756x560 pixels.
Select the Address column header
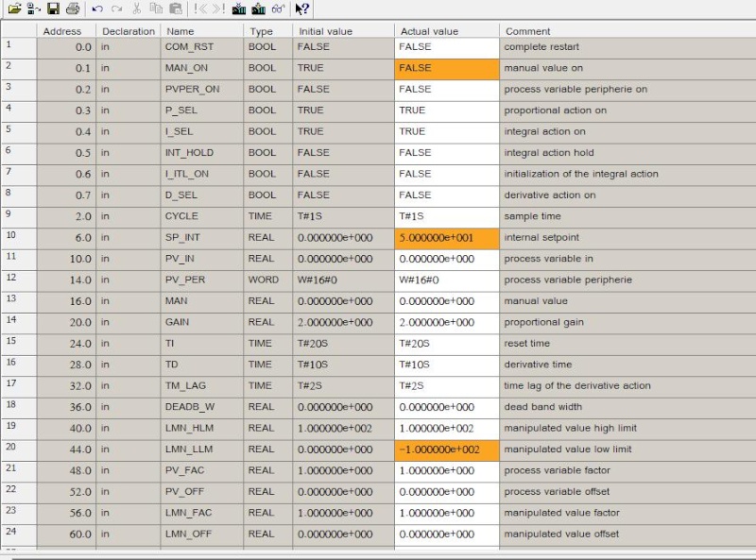(66, 31)
